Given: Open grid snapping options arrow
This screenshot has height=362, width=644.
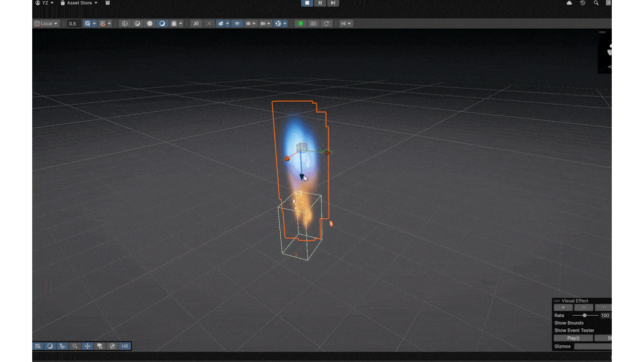Looking at the screenshot, I should tap(94, 24).
